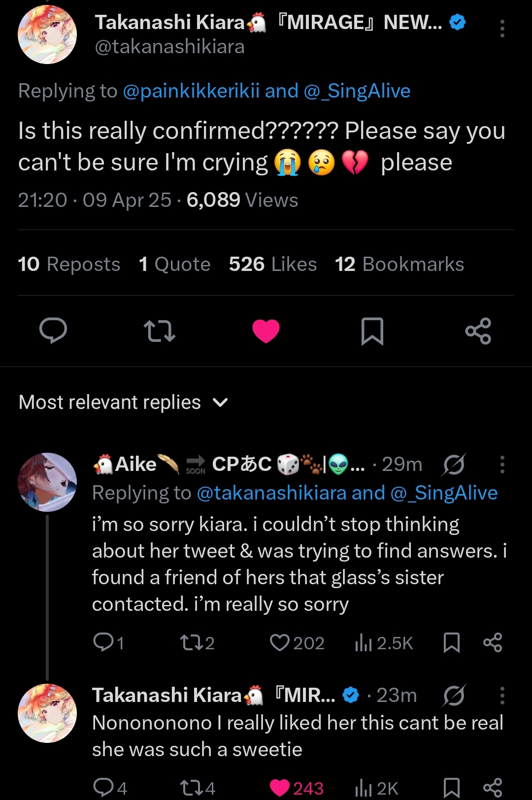Expand Most relevant replies sort menu
Viewport: 532px width, 800px height.
click(220, 402)
